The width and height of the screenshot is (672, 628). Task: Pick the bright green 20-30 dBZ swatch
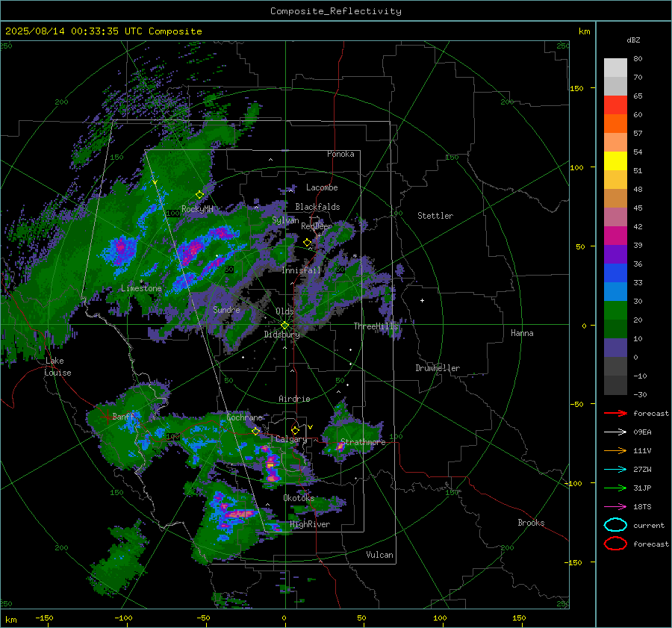click(x=615, y=311)
